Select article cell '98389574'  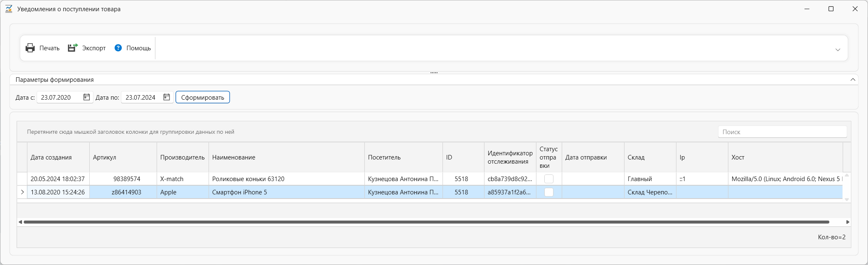(123, 179)
